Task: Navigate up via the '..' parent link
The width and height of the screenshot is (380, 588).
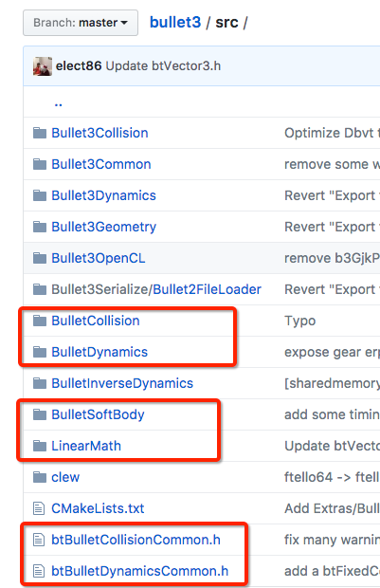Action: 58,103
